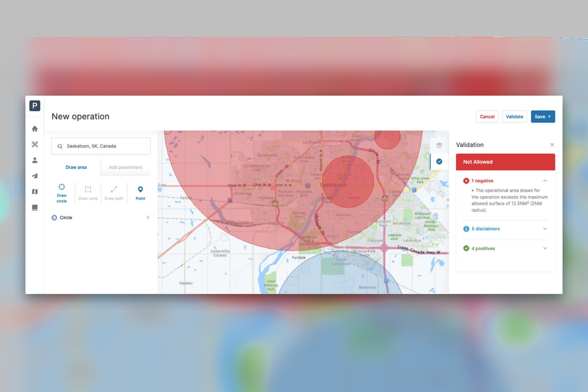Image resolution: width=588 pixels, height=392 pixels.
Task: Expand the 4 positives section
Action: (545, 248)
